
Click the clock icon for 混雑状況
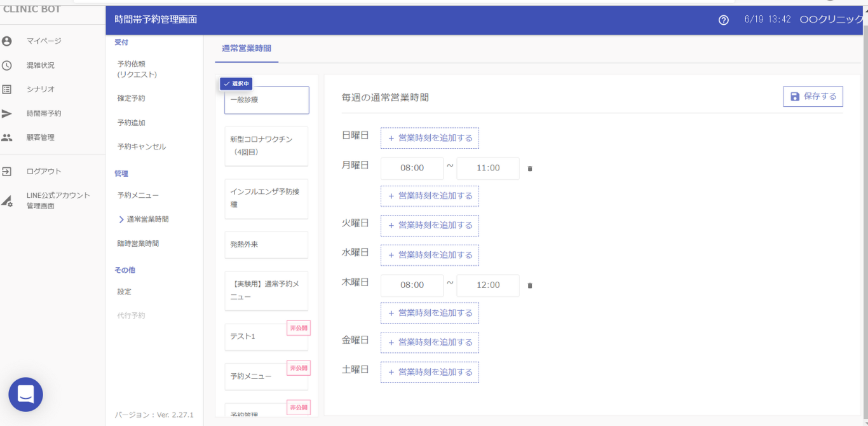[x=7, y=65]
